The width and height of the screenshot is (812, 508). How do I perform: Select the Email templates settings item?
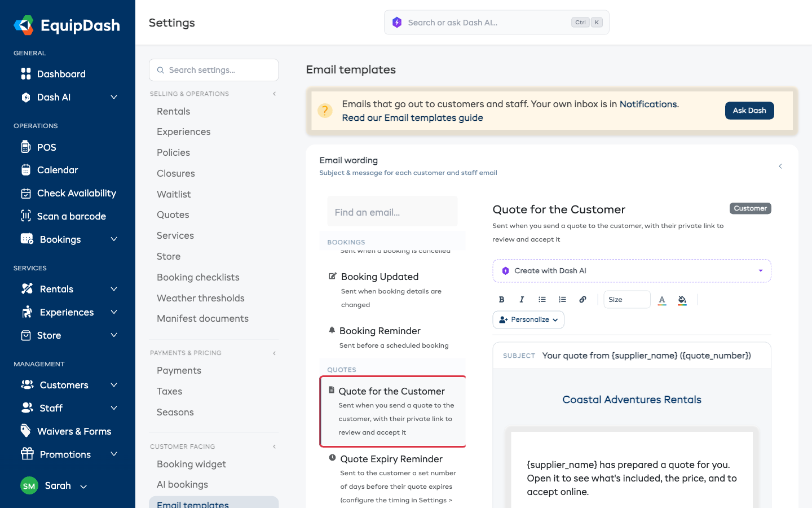[x=214, y=503]
